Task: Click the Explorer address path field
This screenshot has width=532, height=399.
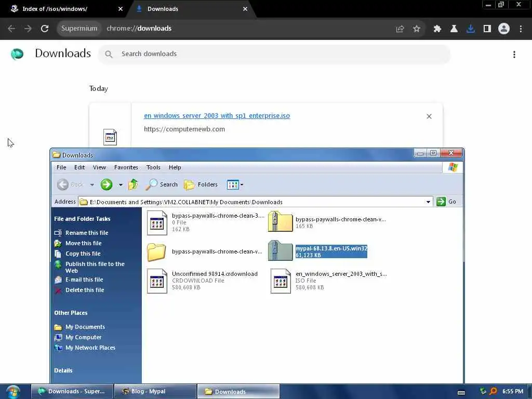Action: pos(251,202)
